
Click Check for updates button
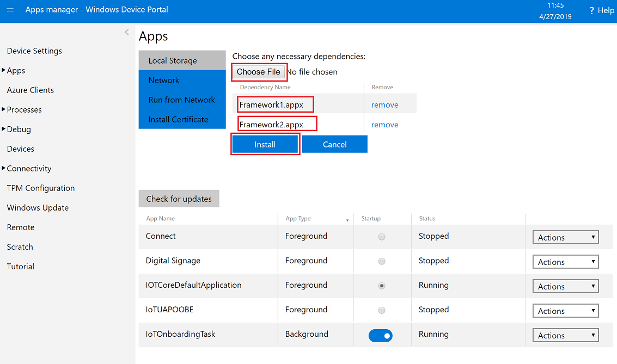(x=179, y=199)
